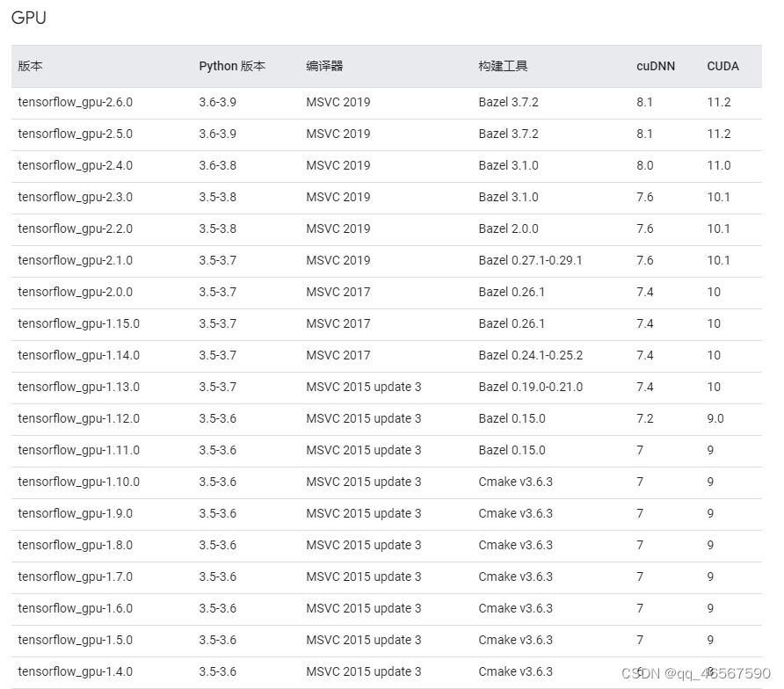Click the tensorflow_gpu-1.11.0 cell
The image size is (784, 689).
(x=79, y=450)
